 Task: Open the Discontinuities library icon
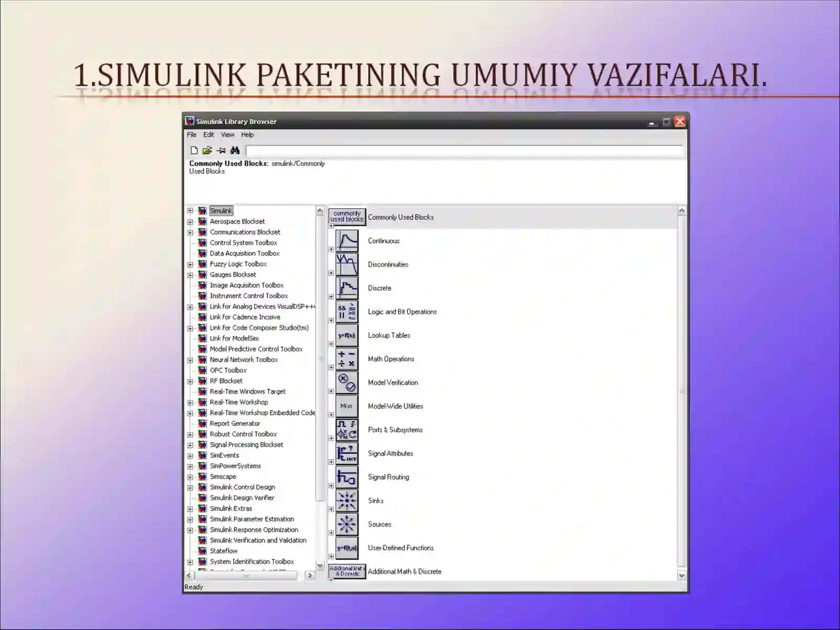coord(347,265)
